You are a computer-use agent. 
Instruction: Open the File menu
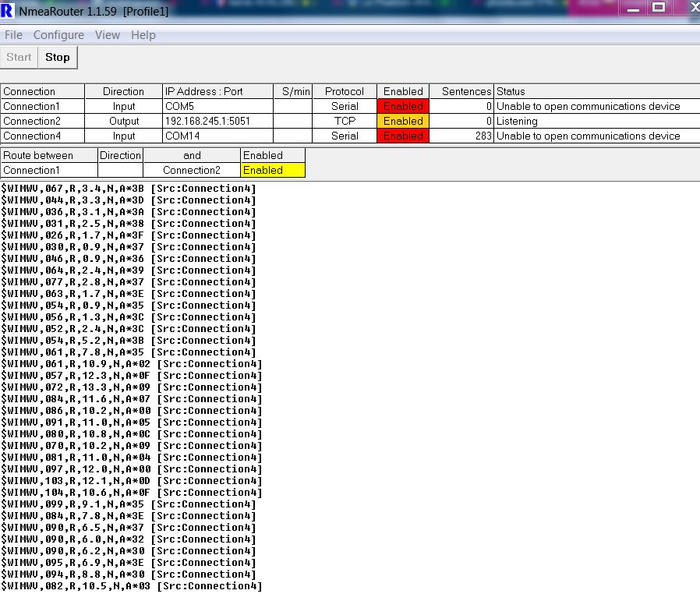click(x=13, y=35)
